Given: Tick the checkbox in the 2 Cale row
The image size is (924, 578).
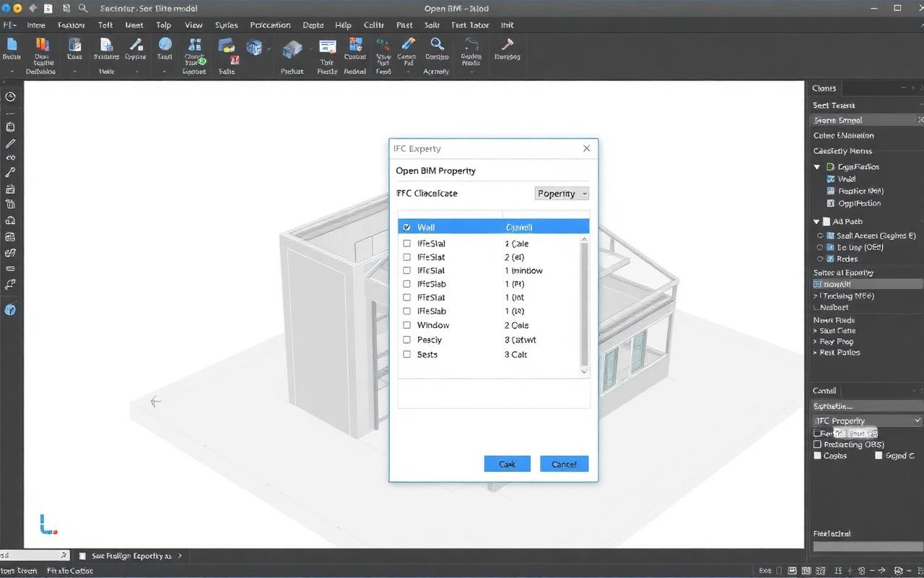Looking at the screenshot, I should [x=407, y=243].
